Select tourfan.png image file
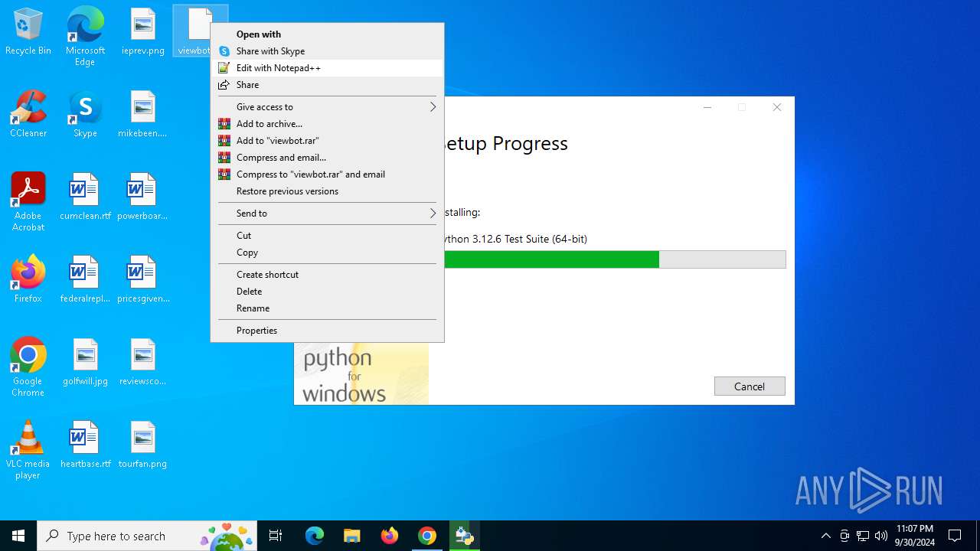Image resolution: width=980 pixels, height=551 pixels. click(x=143, y=445)
